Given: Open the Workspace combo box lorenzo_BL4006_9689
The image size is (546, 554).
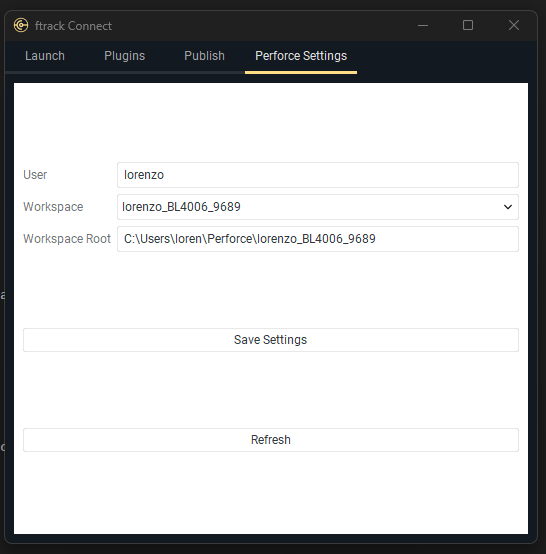Looking at the screenshot, I should (x=318, y=207).
